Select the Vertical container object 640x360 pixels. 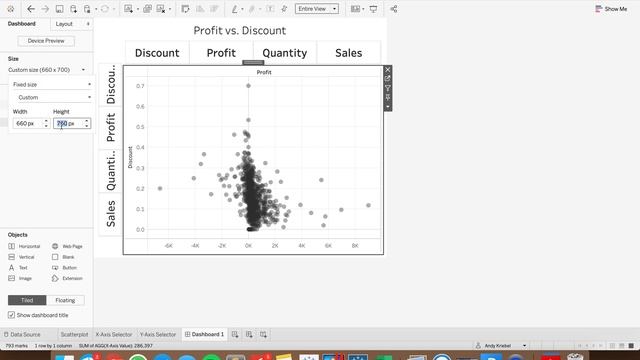pos(21,257)
